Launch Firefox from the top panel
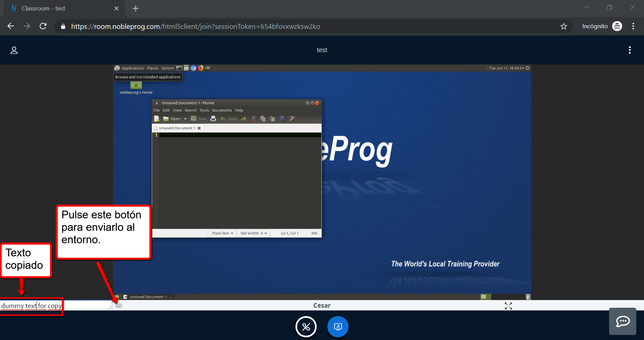This screenshot has height=340, width=644. tap(200, 68)
